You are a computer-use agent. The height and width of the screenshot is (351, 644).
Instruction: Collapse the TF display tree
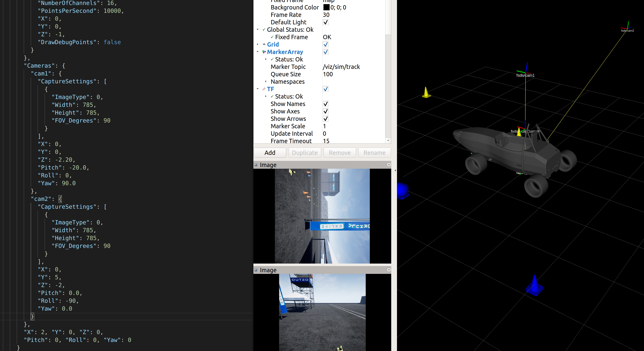pos(258,89)
